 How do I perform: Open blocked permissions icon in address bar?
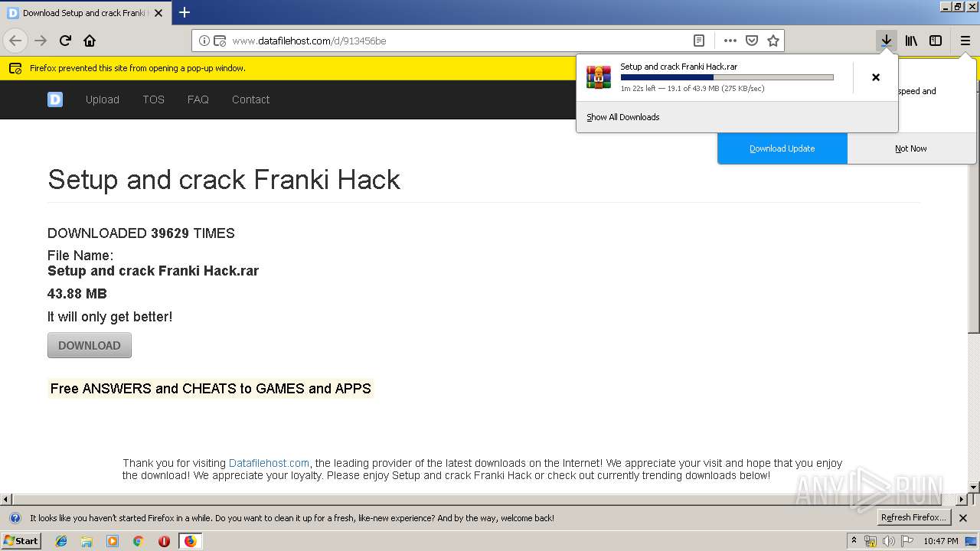220,41
